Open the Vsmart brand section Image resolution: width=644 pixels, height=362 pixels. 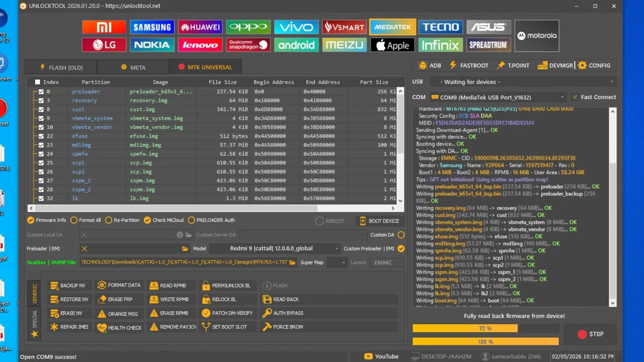(x=345, y=27)
